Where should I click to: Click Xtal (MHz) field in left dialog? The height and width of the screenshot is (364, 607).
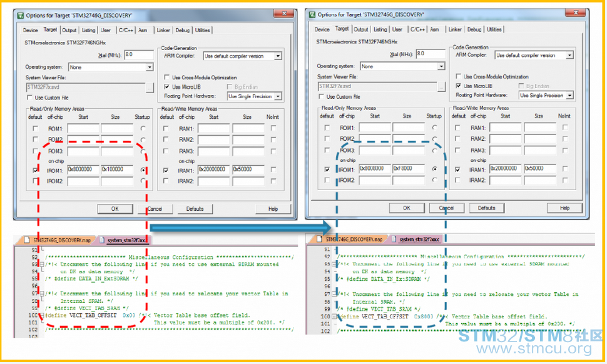(139, 55)
